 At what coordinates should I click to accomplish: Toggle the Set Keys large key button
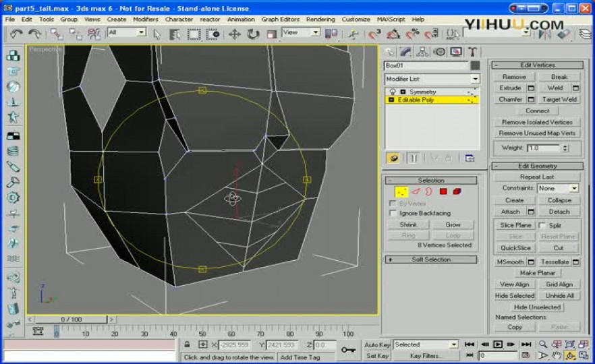coord(348,350)
